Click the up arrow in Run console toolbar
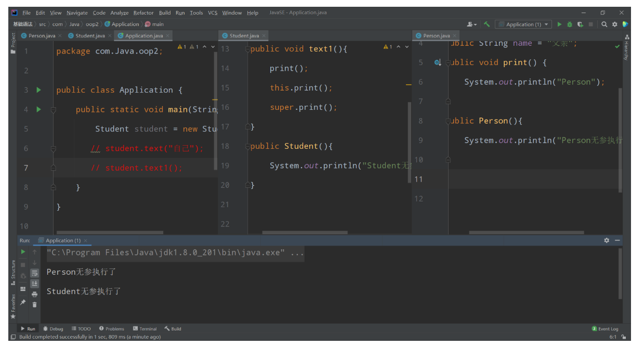 [34, 252]
